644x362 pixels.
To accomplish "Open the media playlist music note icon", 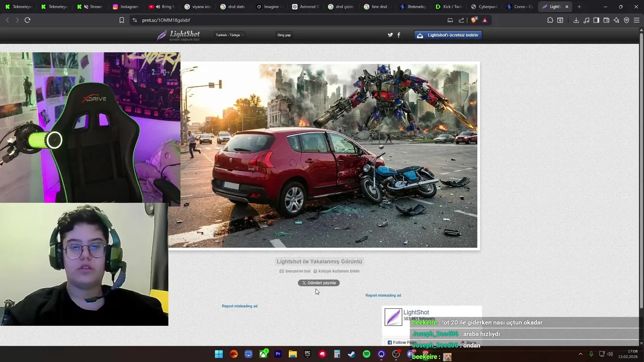I will point(586,20).
